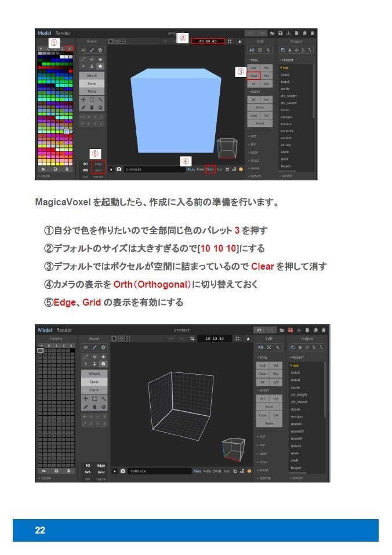Switch to the Model tab in the lower screenshot
The image size is (392, 555).
click(45, 330)
